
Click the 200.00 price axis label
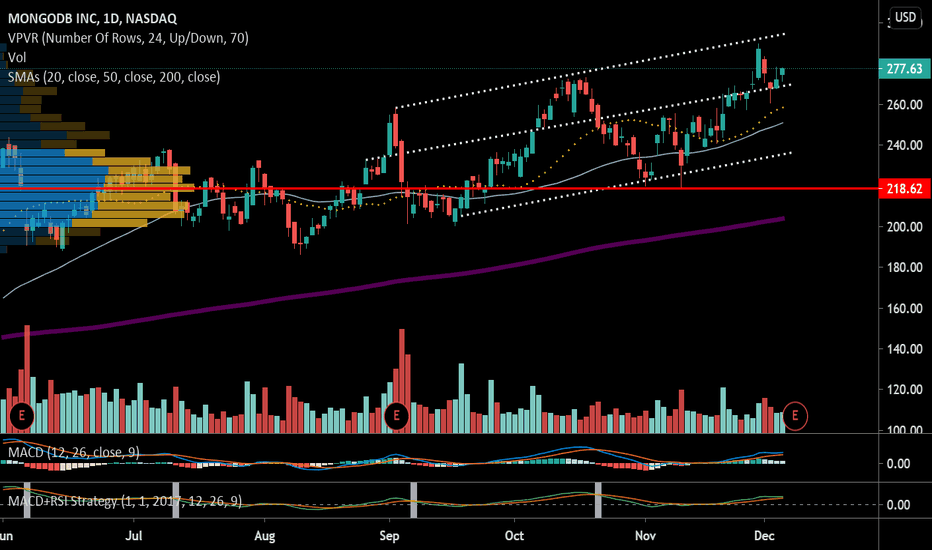coord(905,227)
